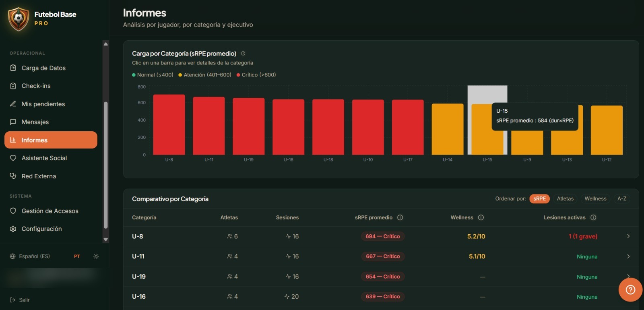
Task: Open the help question mark button
Action: coord(630,289)
